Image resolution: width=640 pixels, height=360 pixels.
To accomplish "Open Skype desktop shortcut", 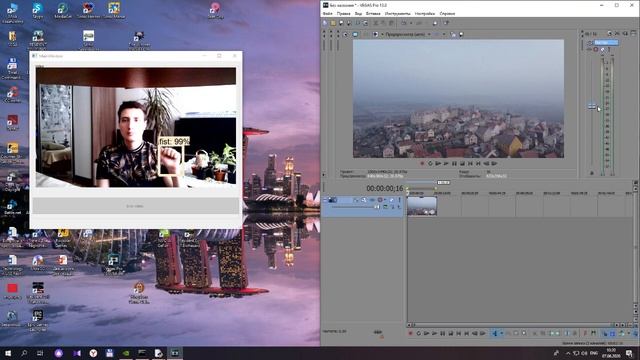I will point(38,11).
